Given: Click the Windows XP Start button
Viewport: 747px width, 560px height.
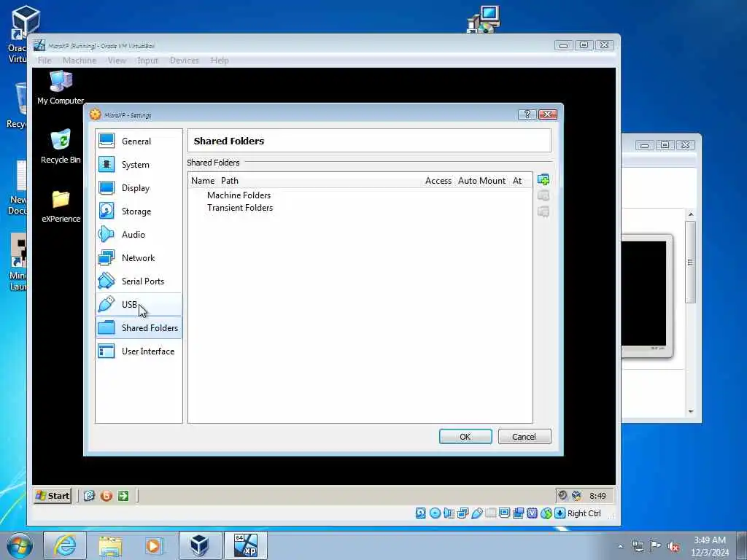Looking at the screenshot, I should click(53, 496).
